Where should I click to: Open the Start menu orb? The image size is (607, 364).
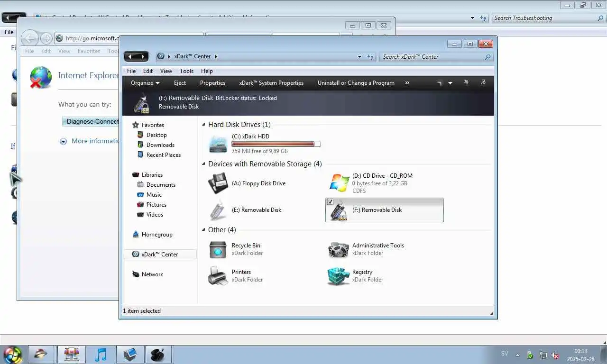pos(13,355)
